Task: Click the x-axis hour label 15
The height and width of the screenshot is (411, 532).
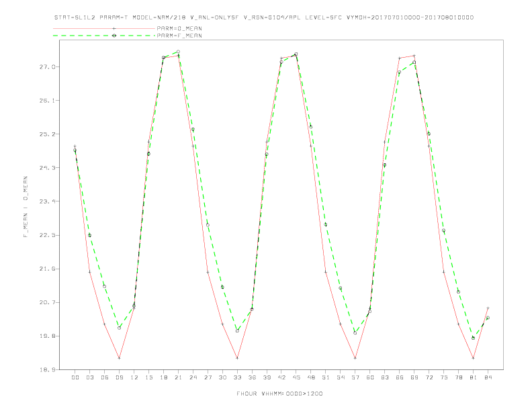Action: pos(148,377)
